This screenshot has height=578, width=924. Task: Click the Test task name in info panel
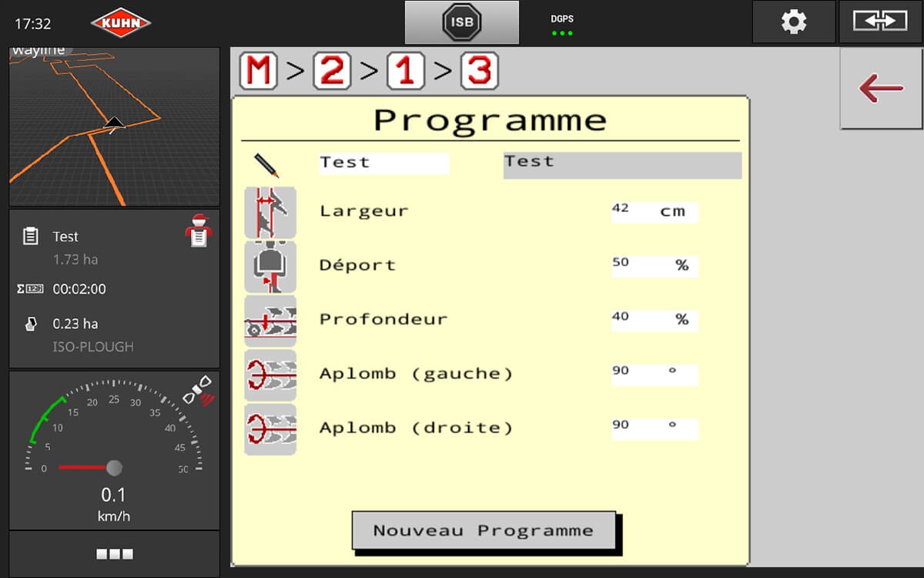(65, 237)
